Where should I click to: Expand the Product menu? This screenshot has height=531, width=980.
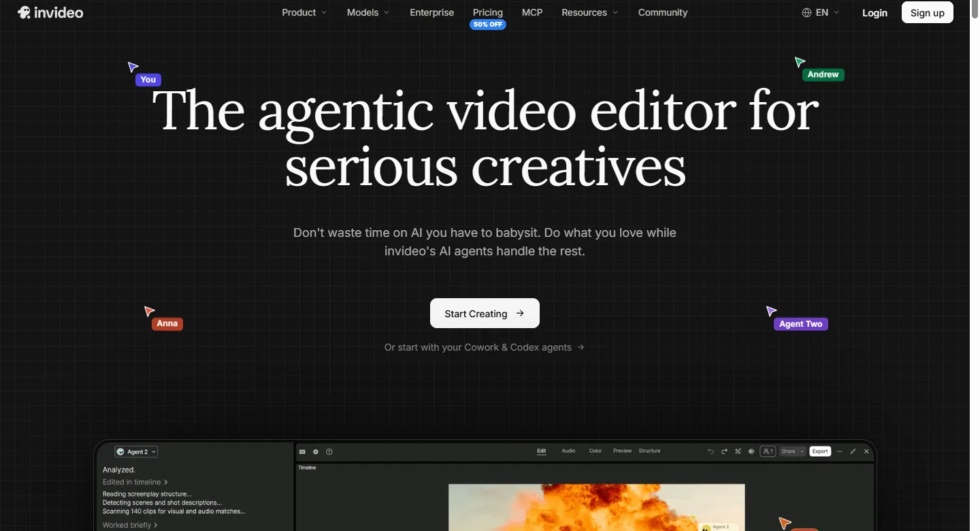tap(304, 12)
